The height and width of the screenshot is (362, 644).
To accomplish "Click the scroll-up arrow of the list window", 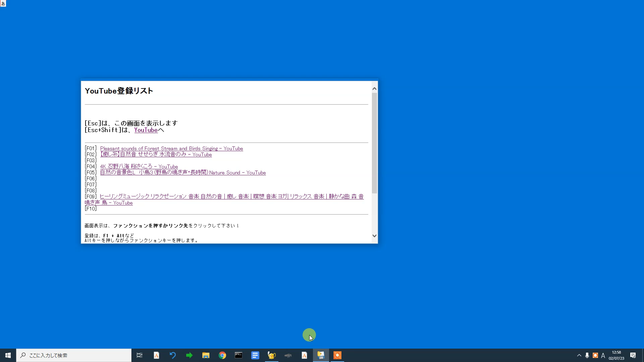I will (x=374, y=88).
